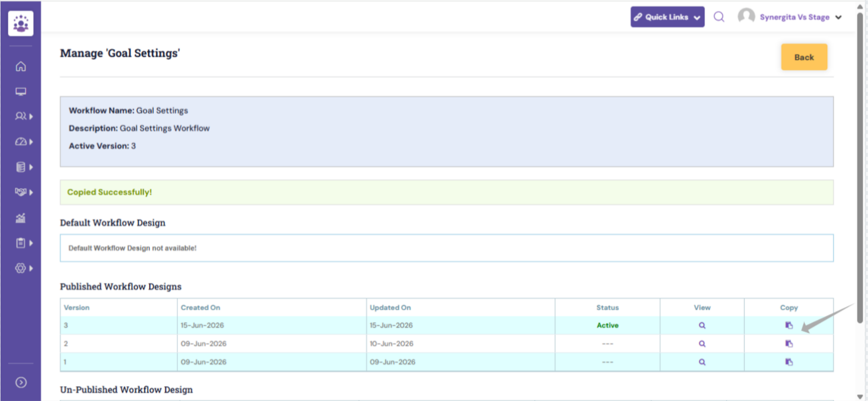Open the speedometer performance sidebar icon
Image resolution: width=868 pixels, height=401 pixels.
(x=21, y=141)
